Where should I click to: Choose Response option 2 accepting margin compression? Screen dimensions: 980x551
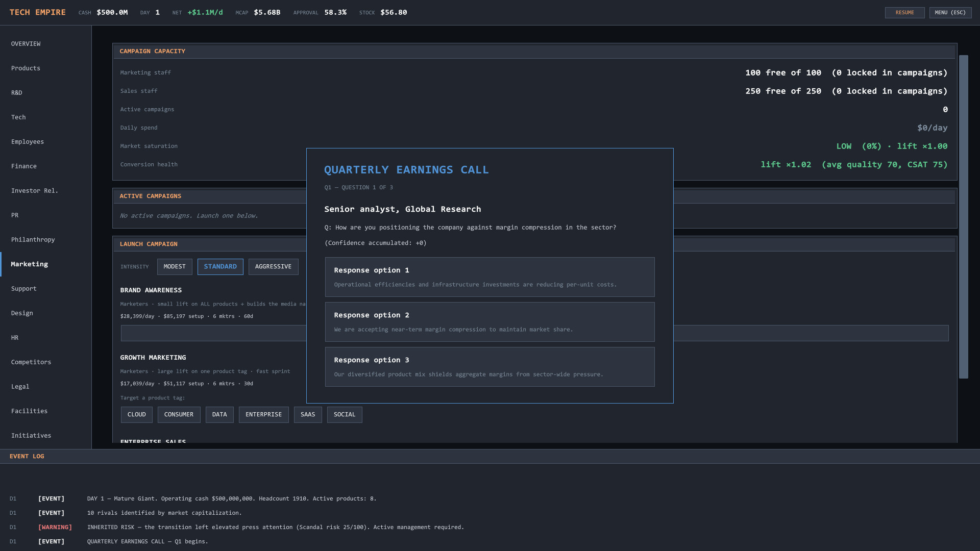click(x=490, y=322)
